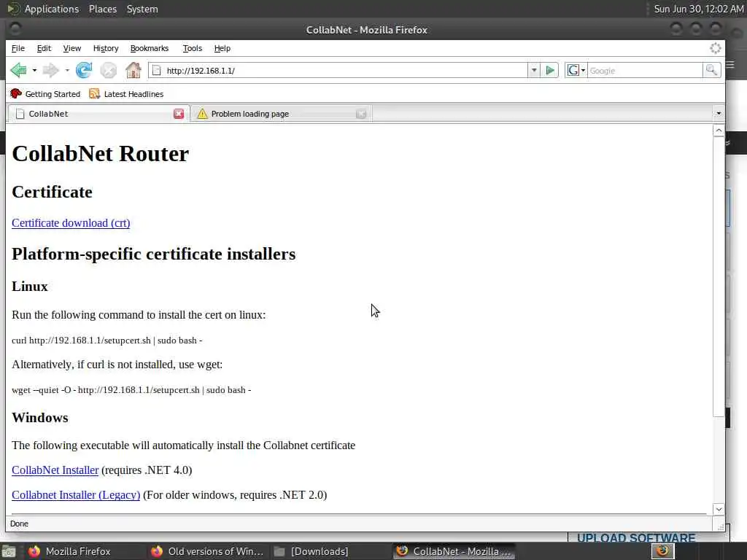Click the page icon in the address bar

click(156, 71)
